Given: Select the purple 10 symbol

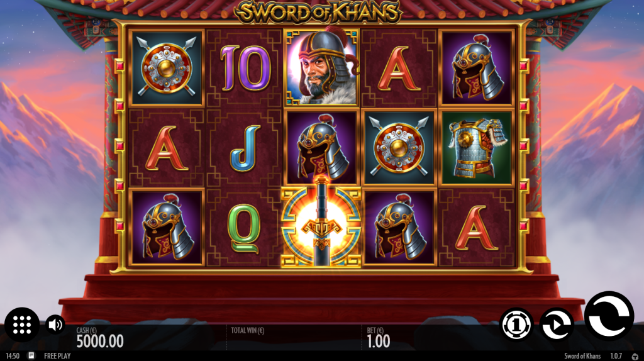Looking at the screenshot, I should (x=245, y=68).
